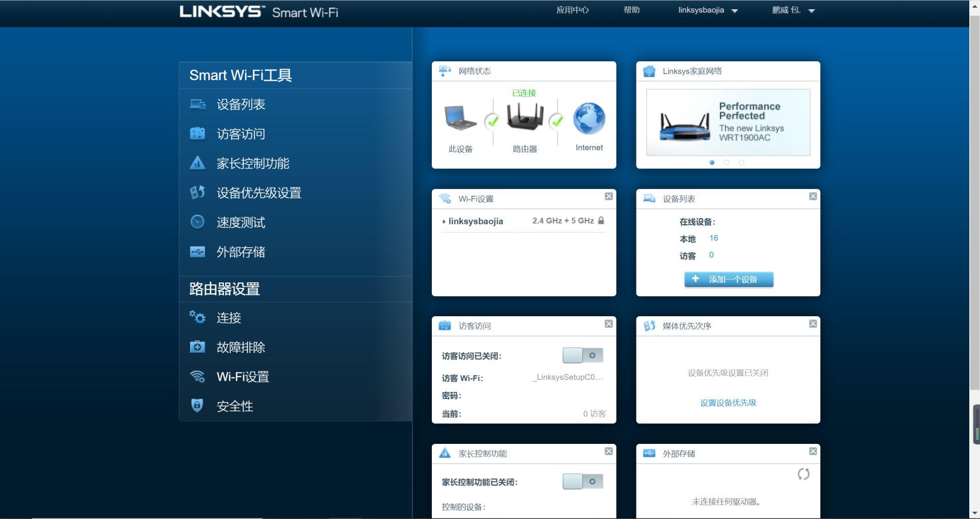
Task: Click the Parental Controls warning triangle sidebar icon
Action: [x=198, y=163]
